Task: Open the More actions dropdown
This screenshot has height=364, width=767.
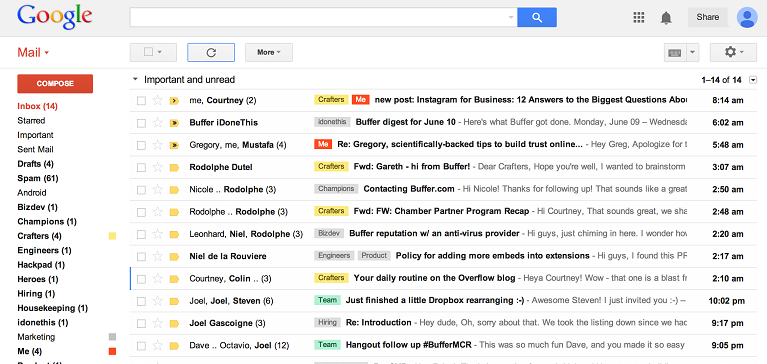Action: pos(269,52)
